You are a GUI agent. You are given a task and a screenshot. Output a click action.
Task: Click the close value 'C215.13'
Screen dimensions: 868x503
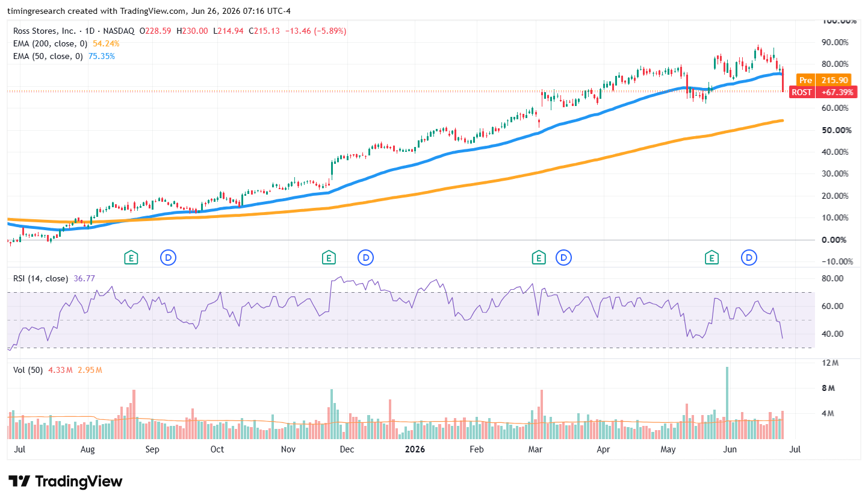click(263, 31)
